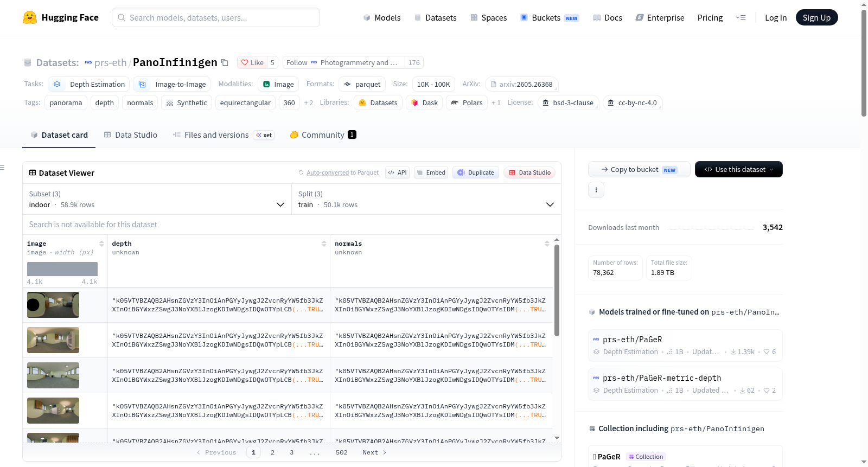Like the PanoInfinigen dataset
Screen dimensions: 868x467
[252, 62]
